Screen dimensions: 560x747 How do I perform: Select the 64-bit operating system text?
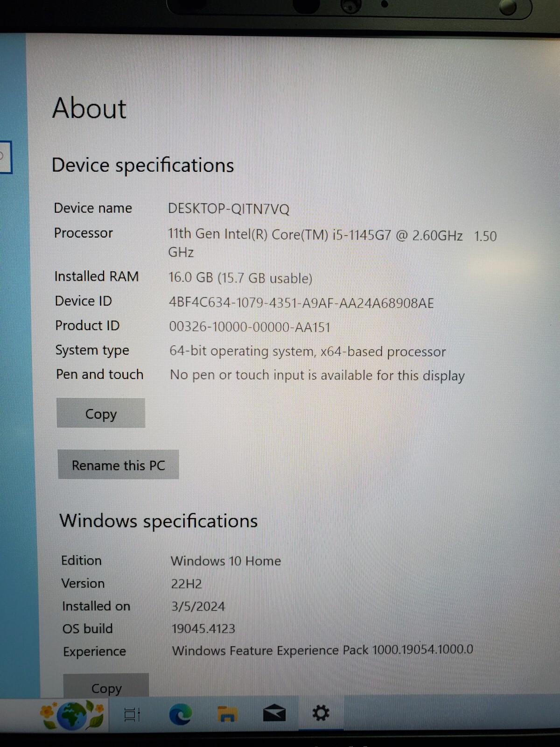pos(308,351)
